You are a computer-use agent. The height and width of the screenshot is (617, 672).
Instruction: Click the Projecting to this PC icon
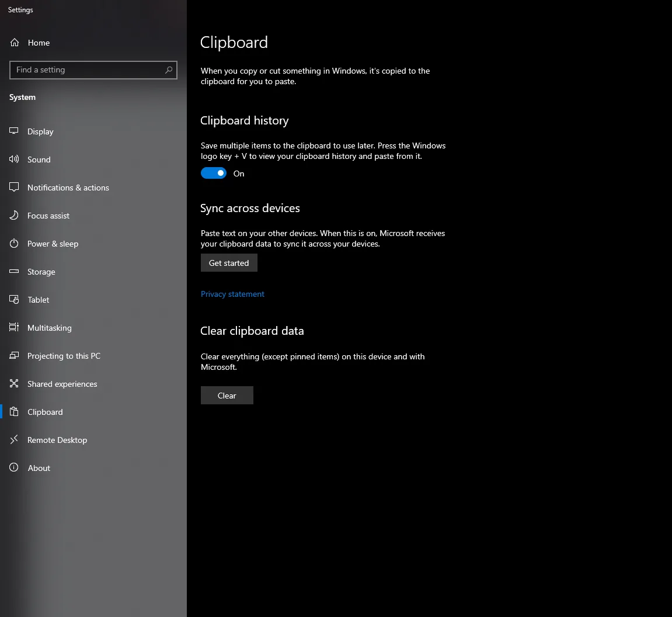14,355
